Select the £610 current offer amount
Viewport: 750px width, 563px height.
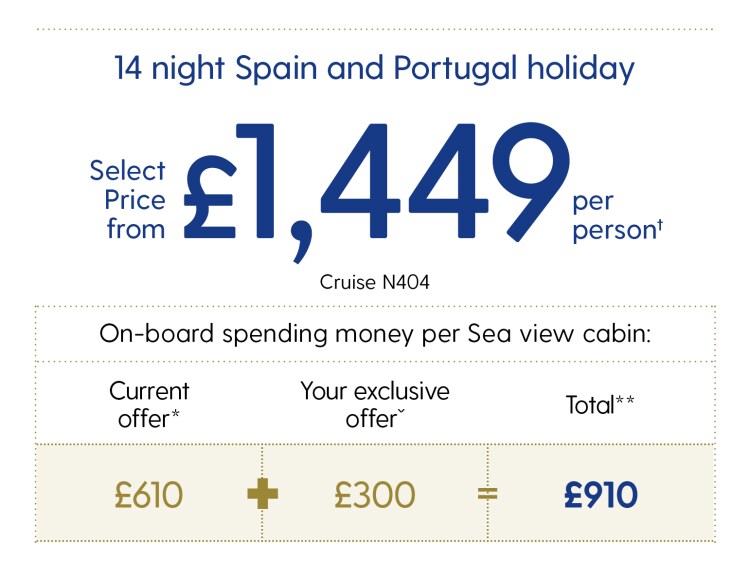coord(149,495)
